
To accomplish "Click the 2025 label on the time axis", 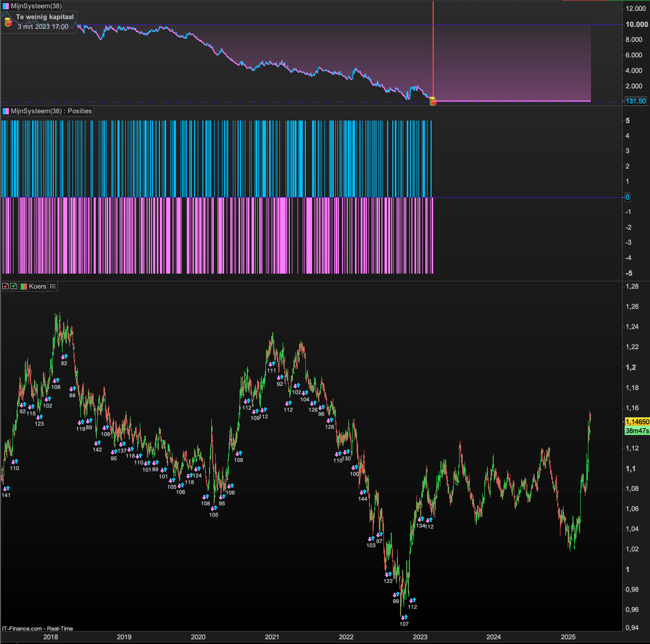I will click(568, 637).
